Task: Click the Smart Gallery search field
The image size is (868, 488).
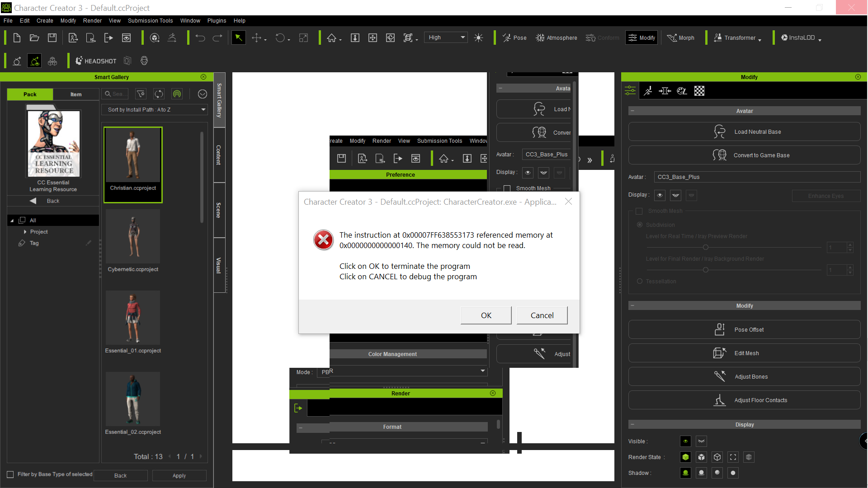Action: click(115, 94)
